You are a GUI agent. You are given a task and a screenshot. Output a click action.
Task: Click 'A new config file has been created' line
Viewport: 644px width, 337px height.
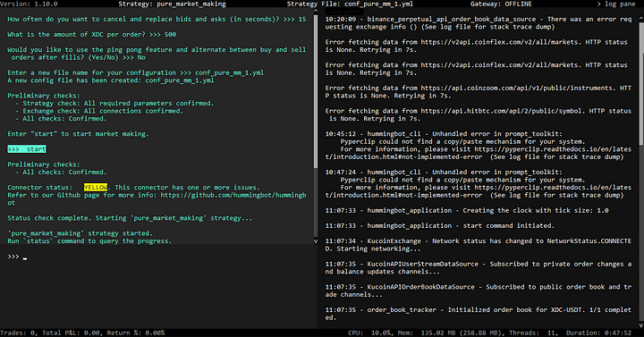click(111, 80)
